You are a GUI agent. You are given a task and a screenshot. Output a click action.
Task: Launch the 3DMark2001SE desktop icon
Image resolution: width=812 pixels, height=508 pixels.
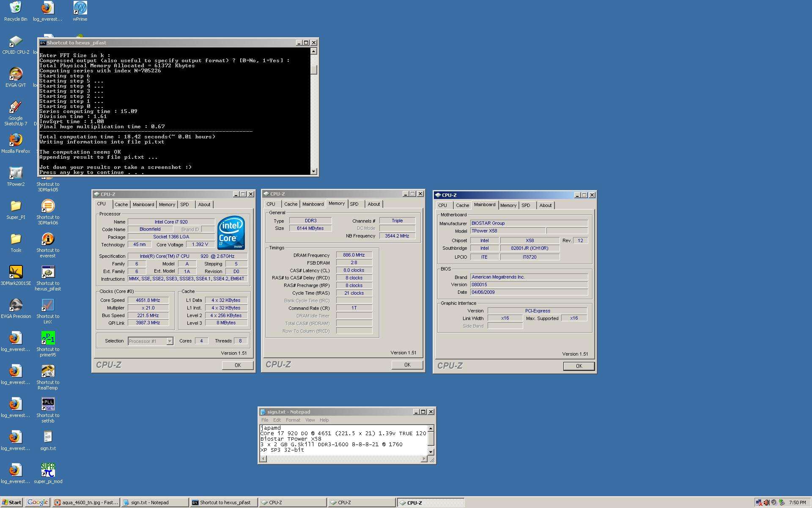point(16,276)
